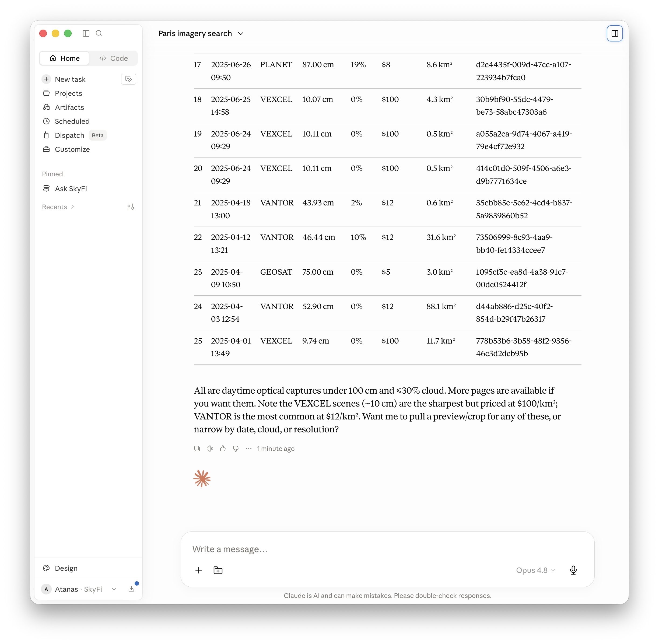This screenshot has width=659, height=644.
Task: Click date 2025-04-18 13:00
Action: (231, 209)
